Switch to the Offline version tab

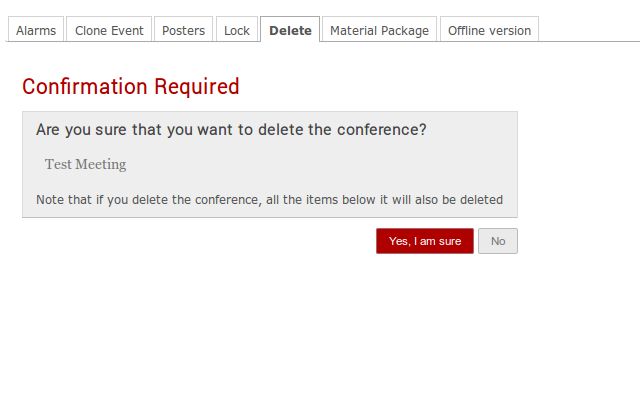[x=489, y=30]
